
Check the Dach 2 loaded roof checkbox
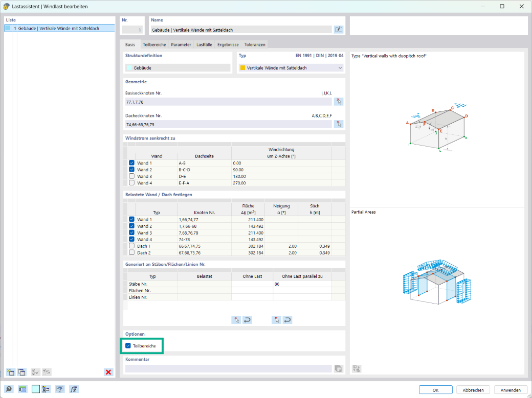point(131,252)
